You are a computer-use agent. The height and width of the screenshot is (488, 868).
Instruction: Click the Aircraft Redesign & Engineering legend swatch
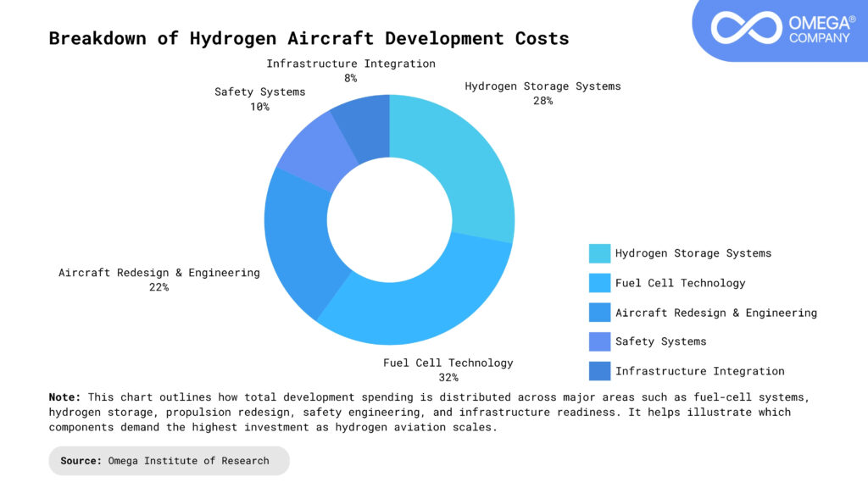(598, 313)
